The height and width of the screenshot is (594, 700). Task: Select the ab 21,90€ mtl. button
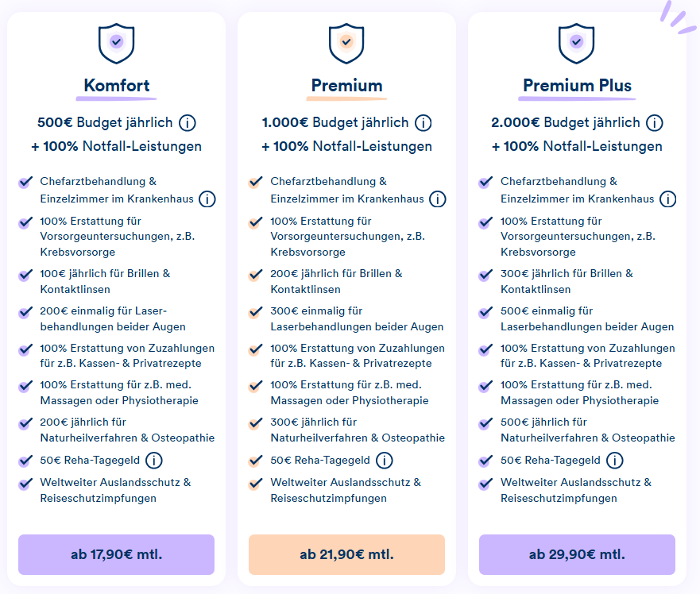(x=346, y=554)
